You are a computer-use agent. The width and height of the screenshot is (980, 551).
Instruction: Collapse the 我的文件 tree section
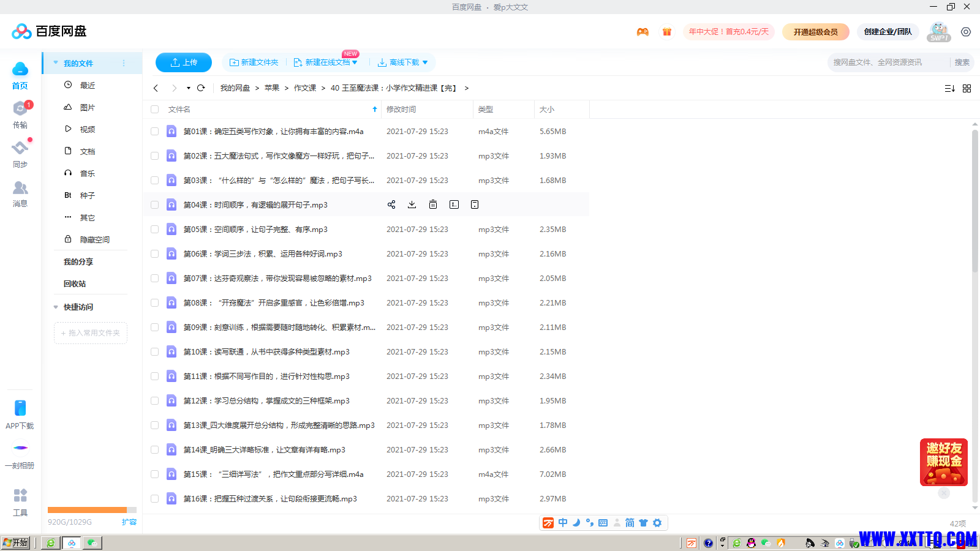[x=56, y=63]
